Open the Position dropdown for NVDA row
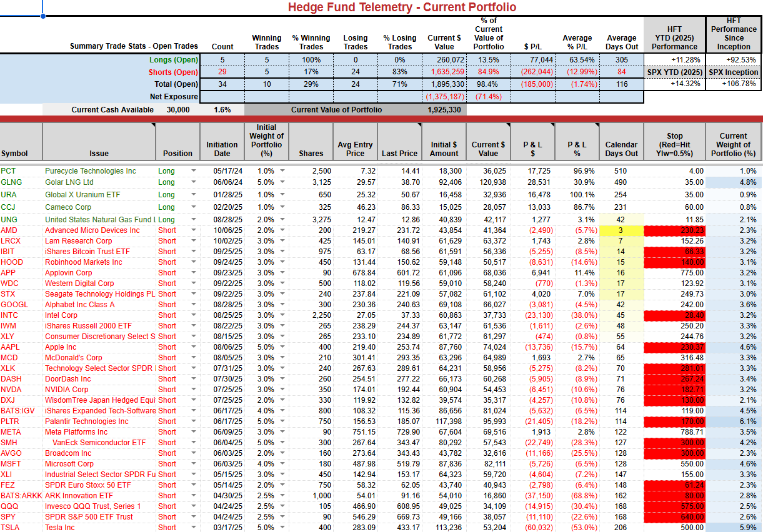Image resolution: width=763 pixels, height=532 pixels. pos(193,390)
